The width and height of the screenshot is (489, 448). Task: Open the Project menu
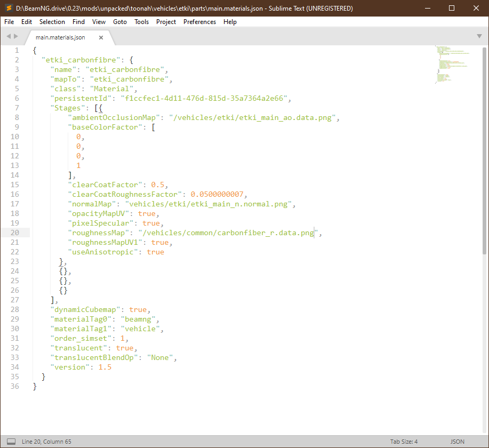(x=166, y=22)
